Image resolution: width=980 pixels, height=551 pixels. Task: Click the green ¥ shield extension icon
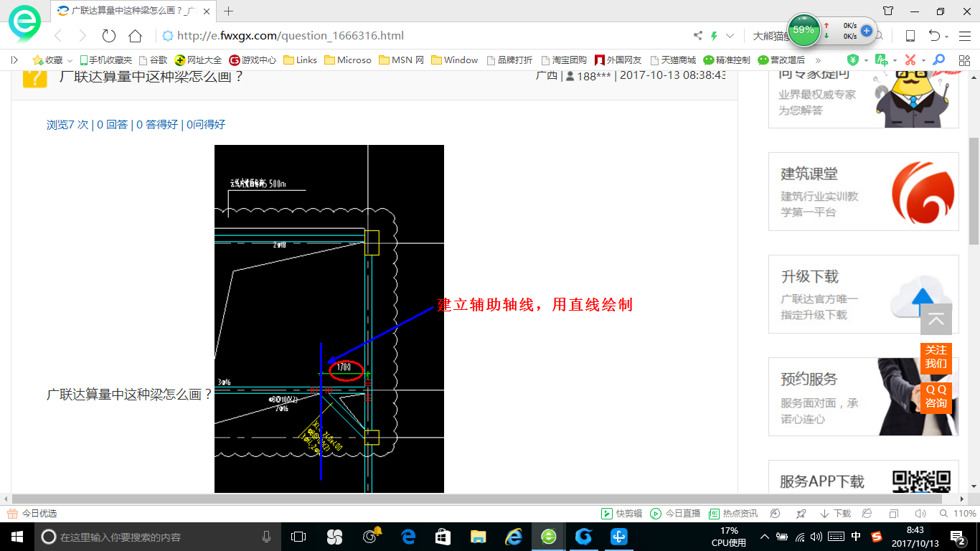(x=852, y=60)
